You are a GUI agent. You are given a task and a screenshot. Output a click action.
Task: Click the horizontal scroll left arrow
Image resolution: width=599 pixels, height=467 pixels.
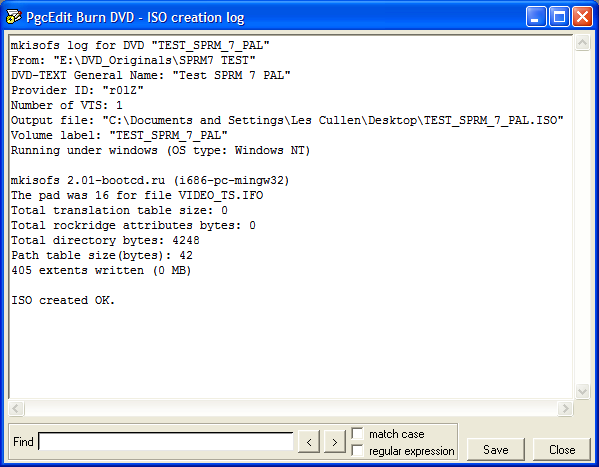tap(16, 408)
